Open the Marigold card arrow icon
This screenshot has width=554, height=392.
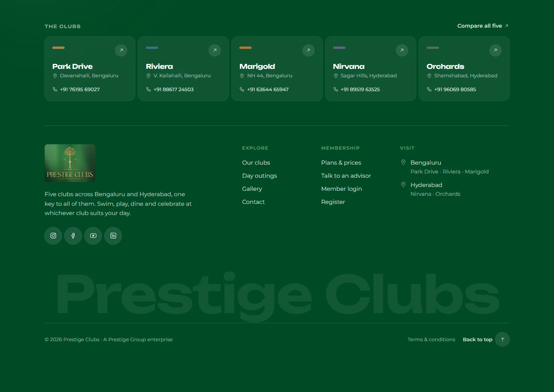(x=309, y=50)
